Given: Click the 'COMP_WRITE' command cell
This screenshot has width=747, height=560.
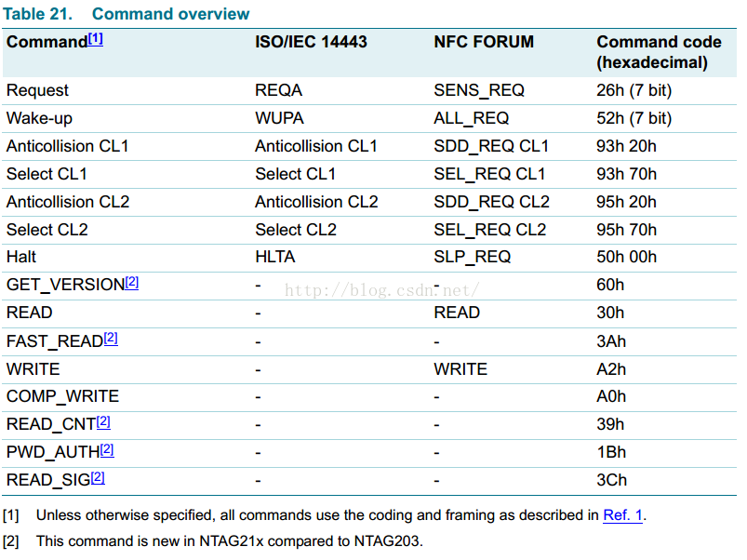Looking at the screenshot, I should tap(63, 396).
